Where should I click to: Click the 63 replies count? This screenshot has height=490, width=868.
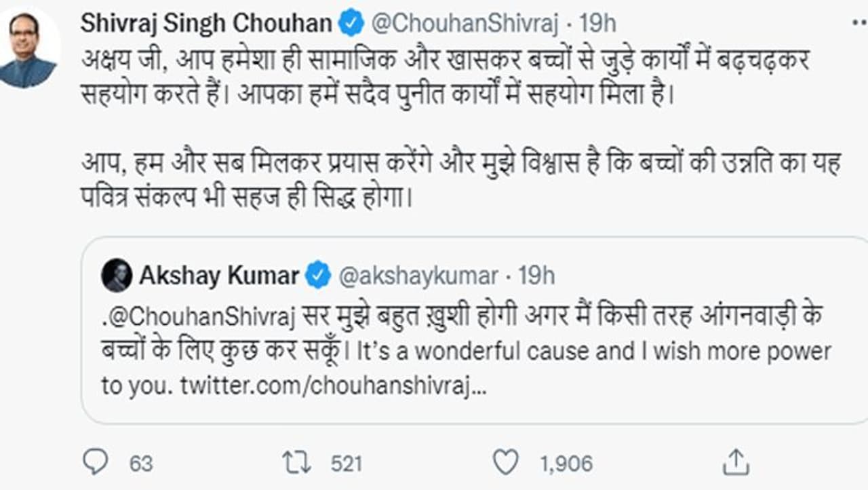click(x=140, y=464)
